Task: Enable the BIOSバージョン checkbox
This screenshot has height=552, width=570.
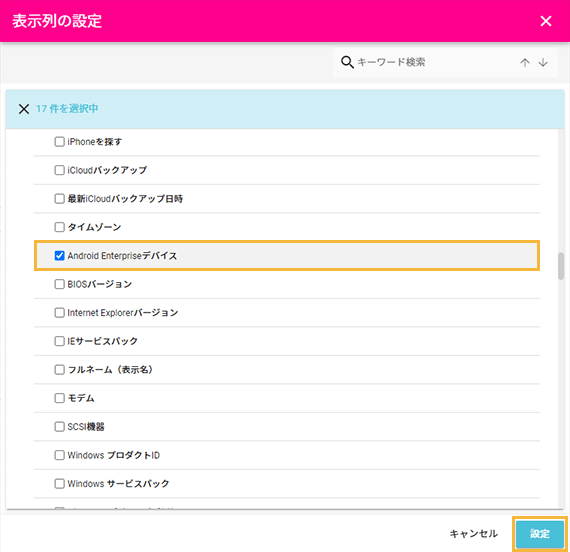Action: [x=59, y=284]
